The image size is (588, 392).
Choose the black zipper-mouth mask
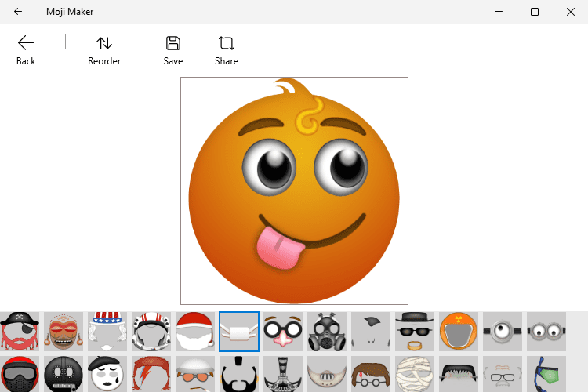[x=64, y=374]
